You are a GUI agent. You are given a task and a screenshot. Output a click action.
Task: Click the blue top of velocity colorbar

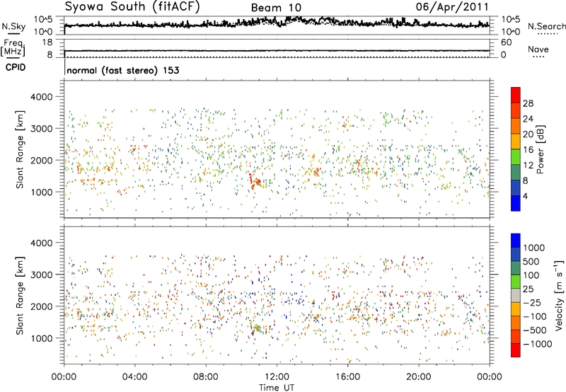[516, 241]
